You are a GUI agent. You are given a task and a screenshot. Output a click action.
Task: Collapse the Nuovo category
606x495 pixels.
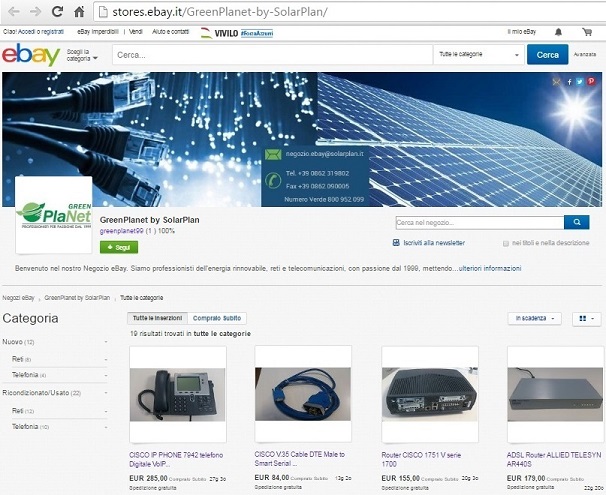tap(106, 342)
